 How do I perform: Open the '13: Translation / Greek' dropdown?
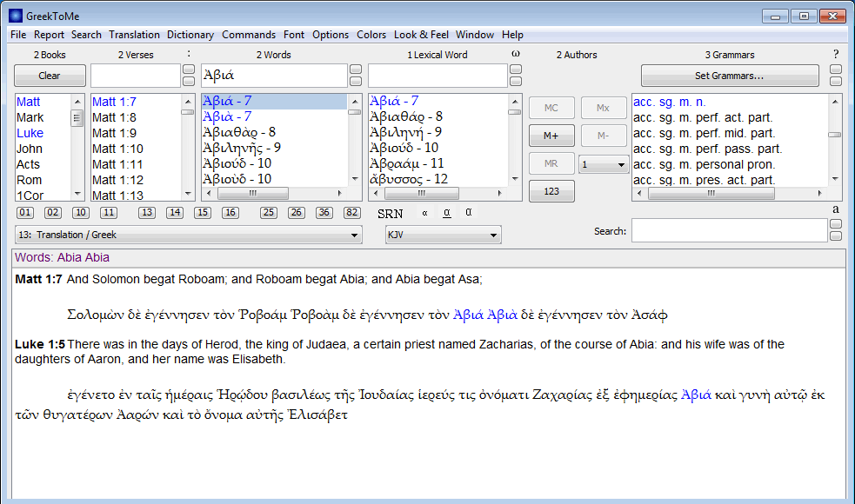[x=183, y=233]
